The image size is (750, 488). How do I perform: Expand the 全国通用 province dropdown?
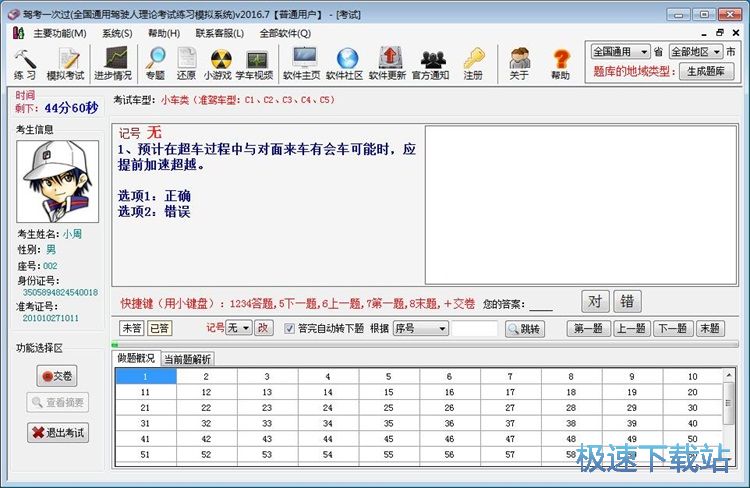(x=620, y=51)
